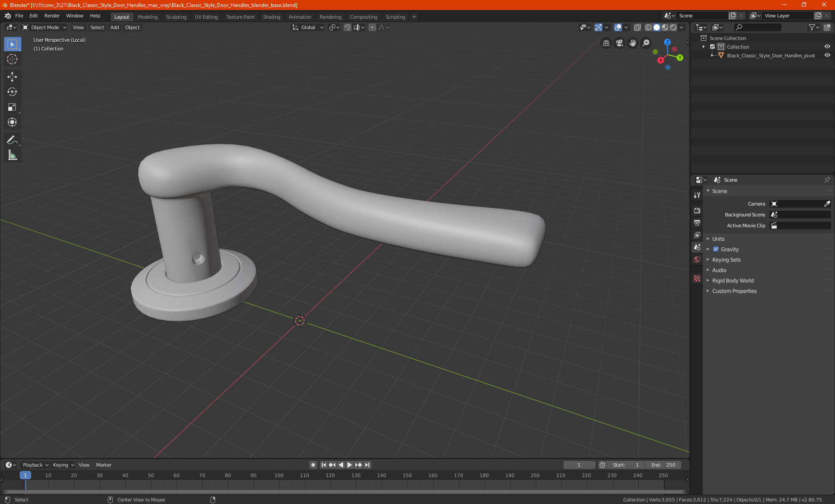Activate the 3D Cursor tool

point(12,59)
